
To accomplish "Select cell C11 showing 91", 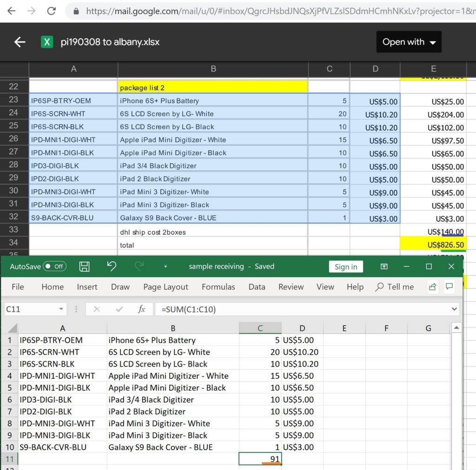I will 260,459.
